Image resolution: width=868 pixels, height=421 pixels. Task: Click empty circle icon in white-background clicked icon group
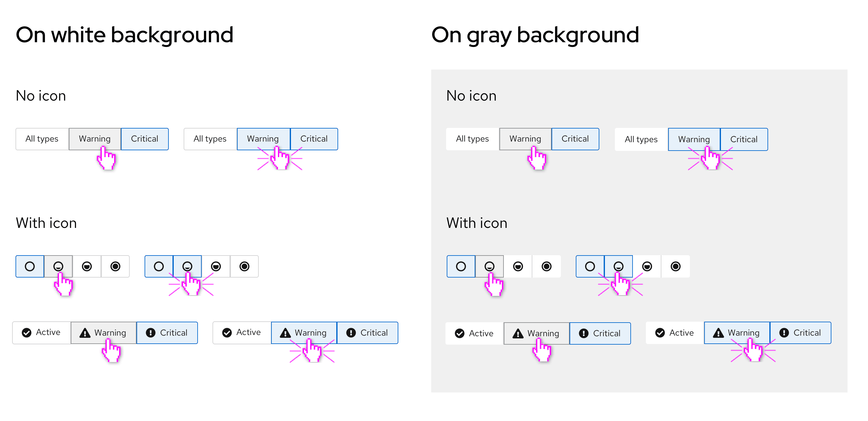[x=159, y=266]
